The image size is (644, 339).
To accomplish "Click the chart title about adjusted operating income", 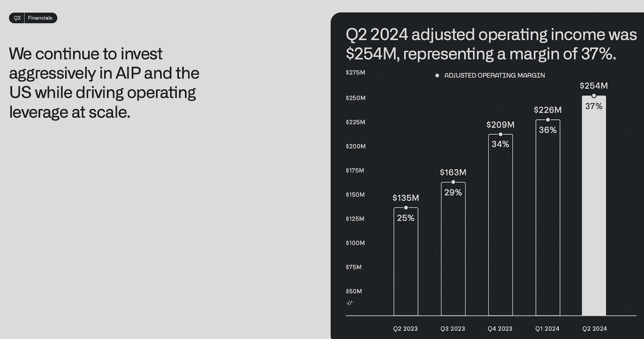I will click(491, 44).
